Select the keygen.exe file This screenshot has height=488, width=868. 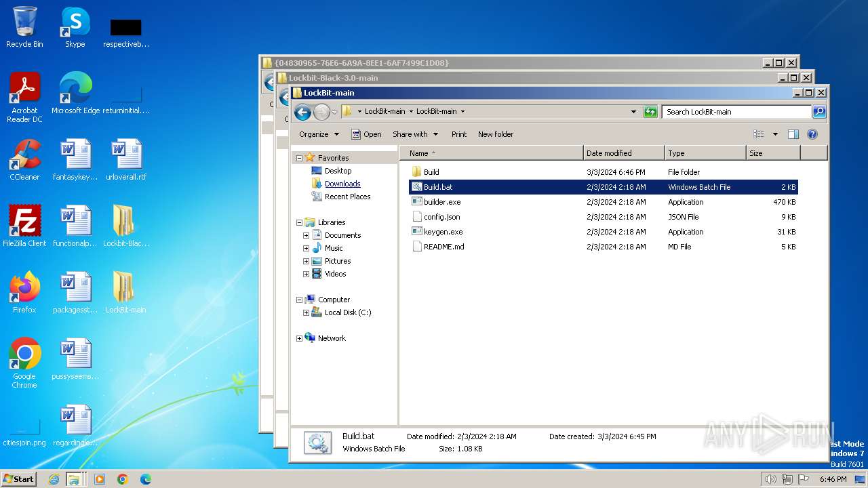tap(604, 232)
